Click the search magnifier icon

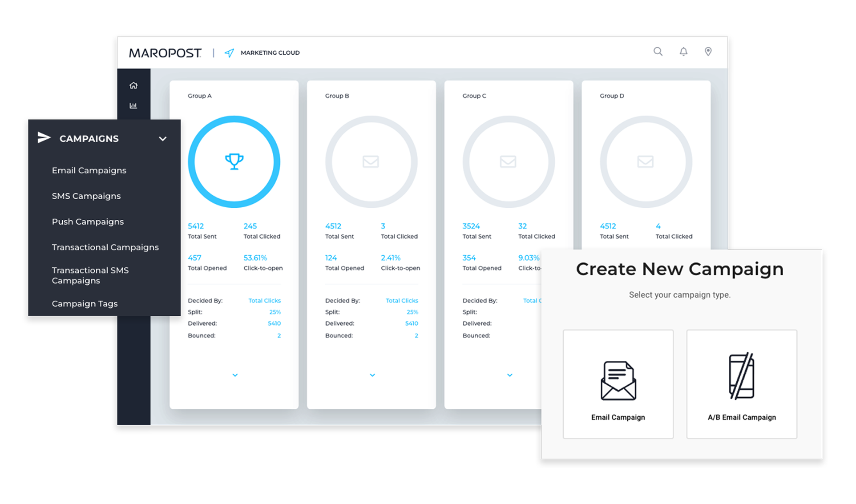pyautogui.click(x=658, y=52)
